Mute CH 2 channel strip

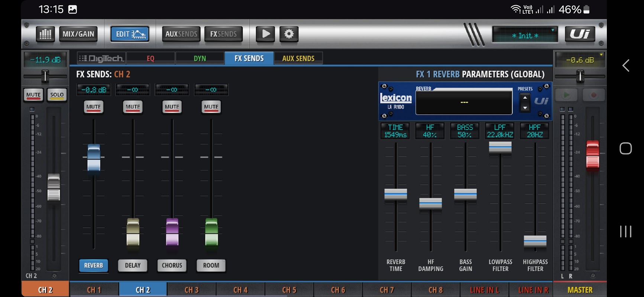pos(33,95)
